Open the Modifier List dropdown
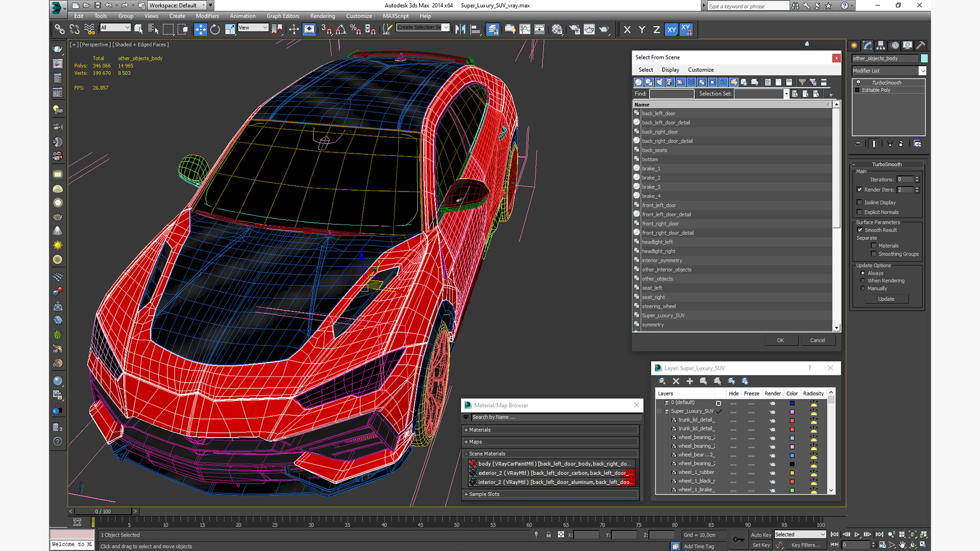Viewport: 980px width, 551px height. click(889, 71)
